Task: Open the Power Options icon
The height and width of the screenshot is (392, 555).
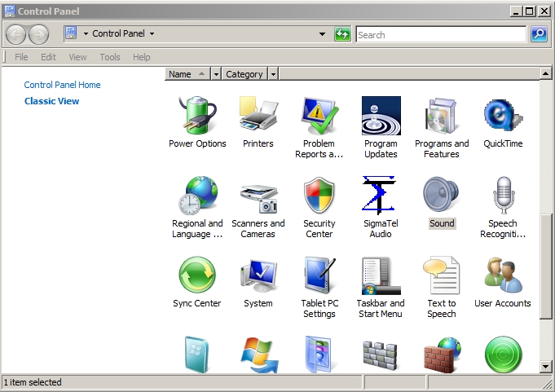Action: click(x=197, y=116)
